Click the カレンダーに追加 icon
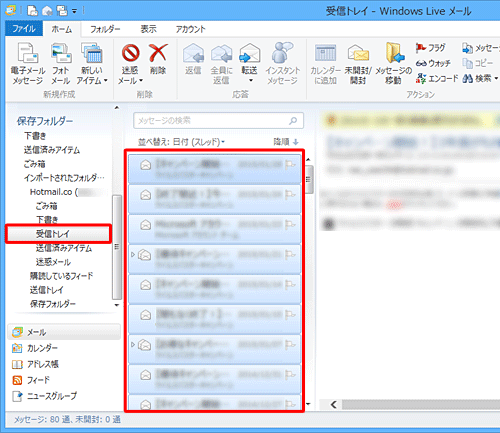500x433 pixels. pyautogui.click(x=325, y=53)
